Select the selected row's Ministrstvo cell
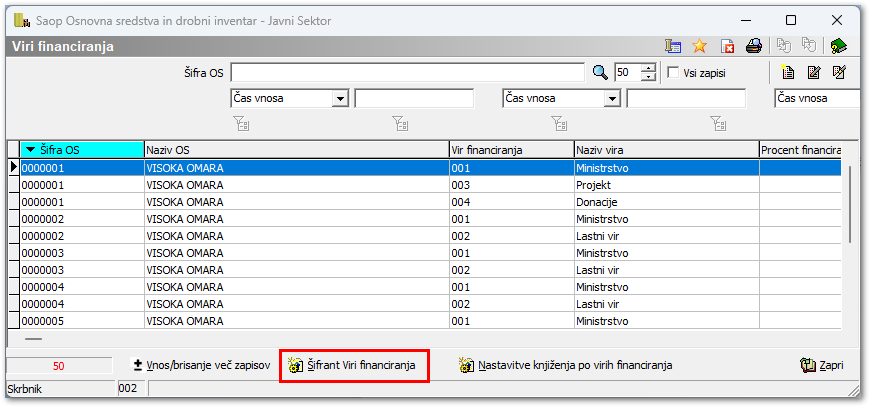Image resolution: width=870 pixels, height=407 pixels. [x=666, y=168]
